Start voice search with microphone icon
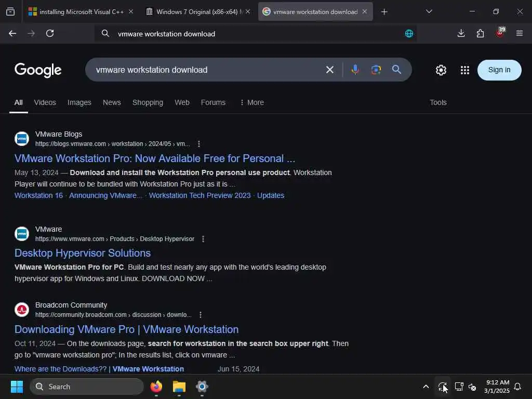Screen dimensions: 532x399 pyautogui.click(x=355, y=70)
